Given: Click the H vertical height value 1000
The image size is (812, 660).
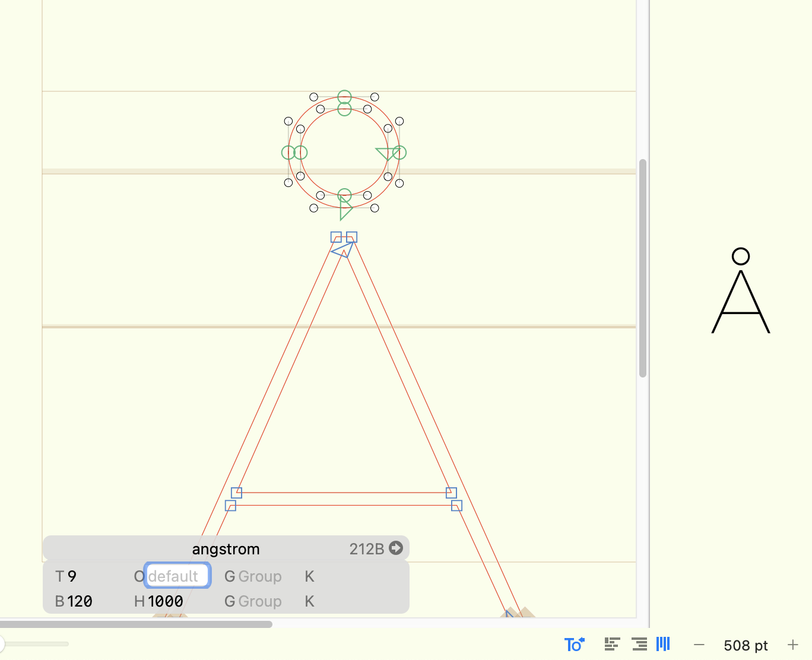Looking at the screenshot, I should [165, 601].
